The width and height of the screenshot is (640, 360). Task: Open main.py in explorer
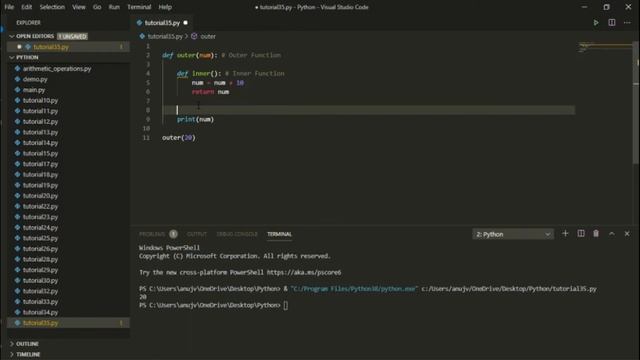[x=34, y=90]
